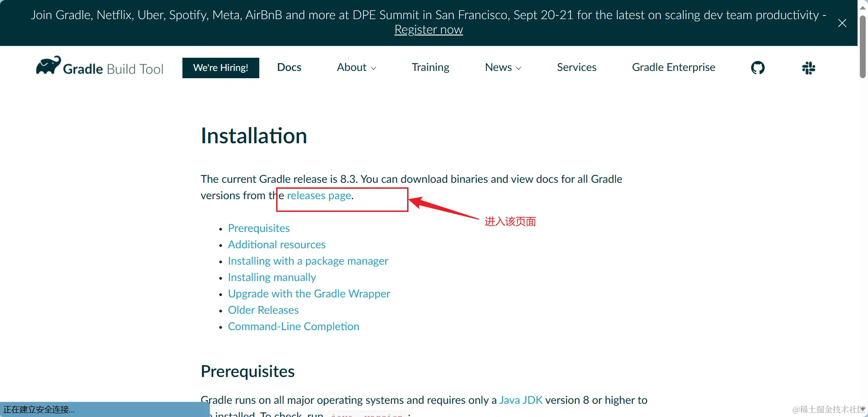
Task: Click the Prerequisites section heading
Action: click(247, 372)
